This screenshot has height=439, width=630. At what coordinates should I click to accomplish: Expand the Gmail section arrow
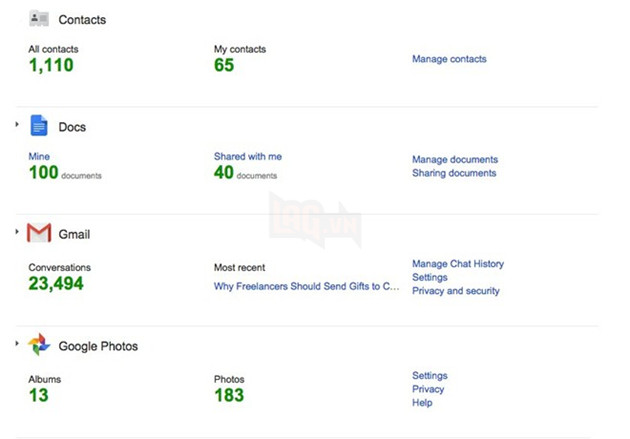click(18, 232)
